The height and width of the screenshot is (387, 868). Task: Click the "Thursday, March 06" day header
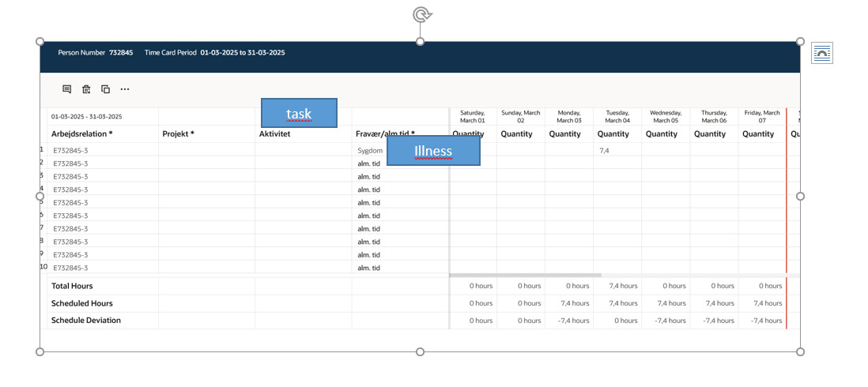[x=714, y=117]
